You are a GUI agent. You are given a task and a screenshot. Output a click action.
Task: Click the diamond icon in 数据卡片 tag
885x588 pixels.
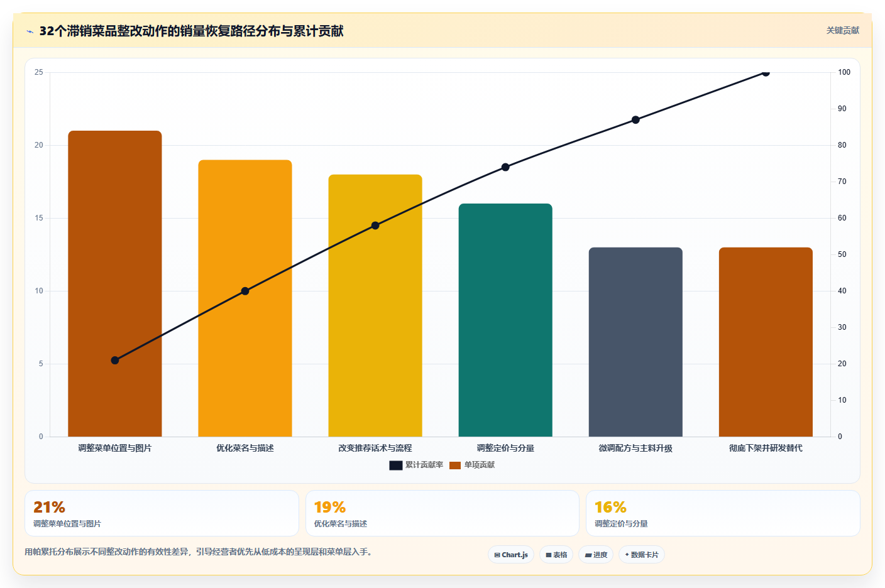(627, 555)
